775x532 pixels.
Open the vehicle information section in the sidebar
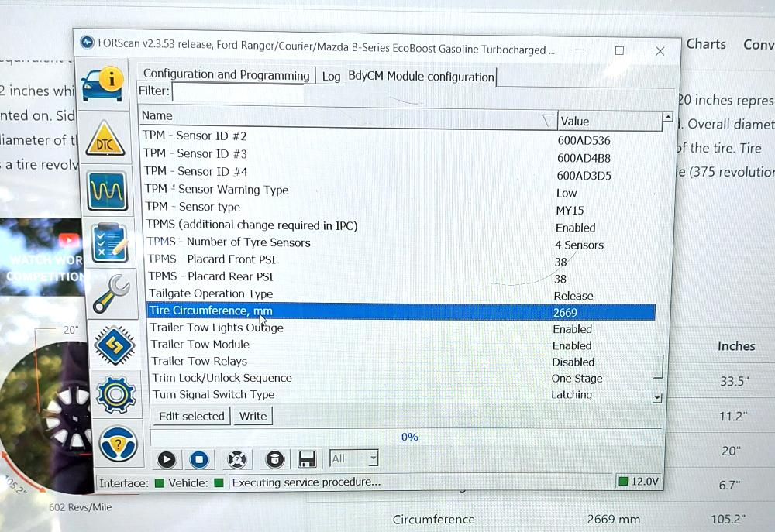click(x=103, y=83)
